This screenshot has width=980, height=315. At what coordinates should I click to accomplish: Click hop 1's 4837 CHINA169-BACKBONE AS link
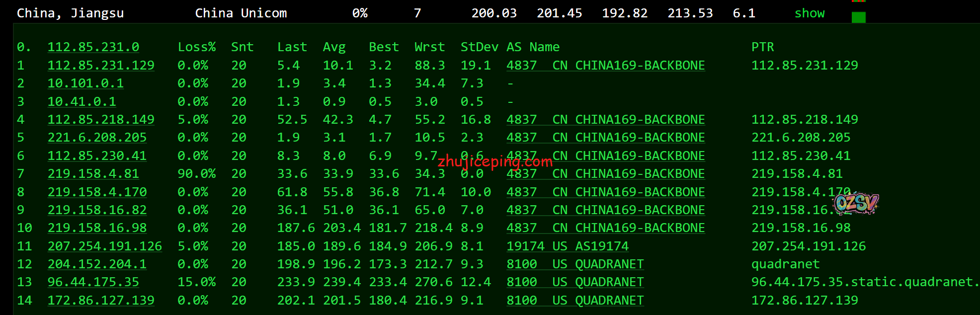coord(605,66)
